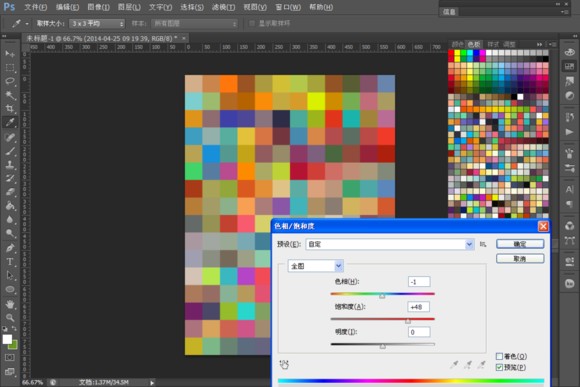Image resolution: width=580 pixels, height=387 pixels.
Task: Open the Paragraph panel icon in right dock
Action: pyautogui.click(x=569, y=204)
